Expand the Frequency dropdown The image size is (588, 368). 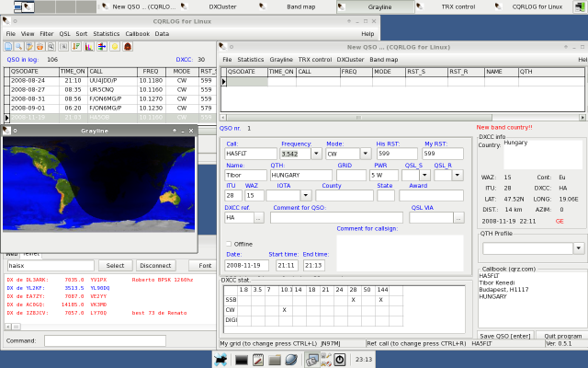[316, 154]
